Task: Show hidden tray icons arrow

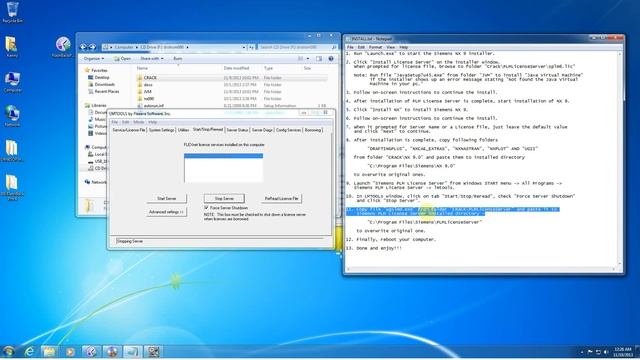Action: tap(582, 351)
